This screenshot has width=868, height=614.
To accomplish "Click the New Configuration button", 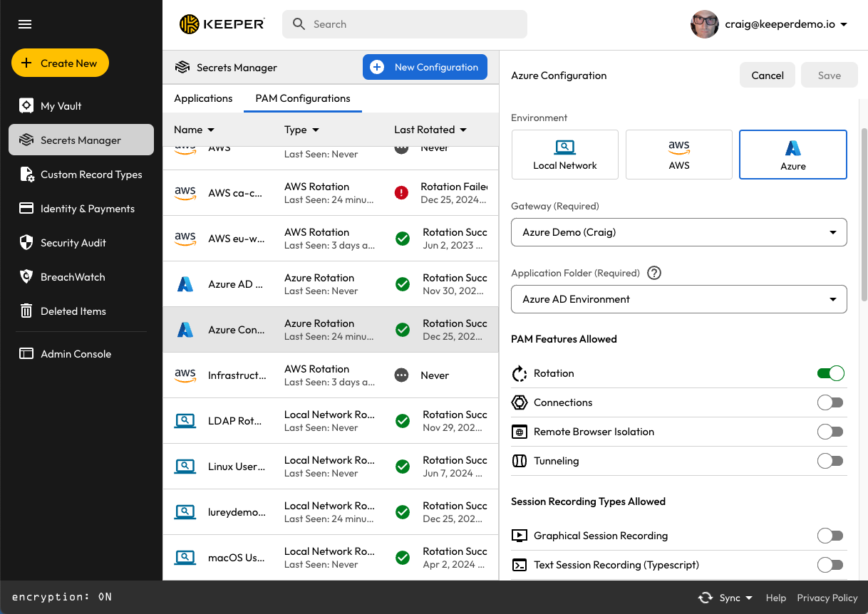I will [x=425, y=67].
